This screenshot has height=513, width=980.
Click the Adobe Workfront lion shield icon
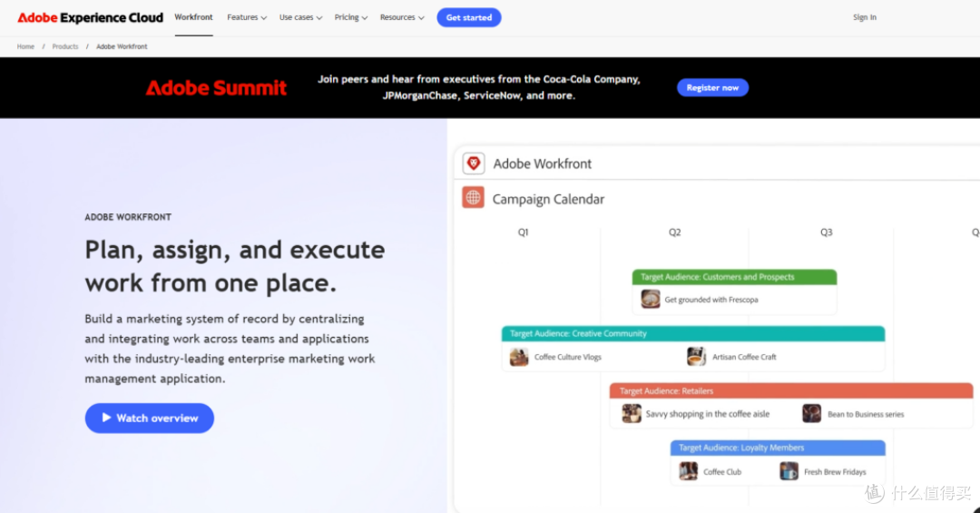pos(474,163)
